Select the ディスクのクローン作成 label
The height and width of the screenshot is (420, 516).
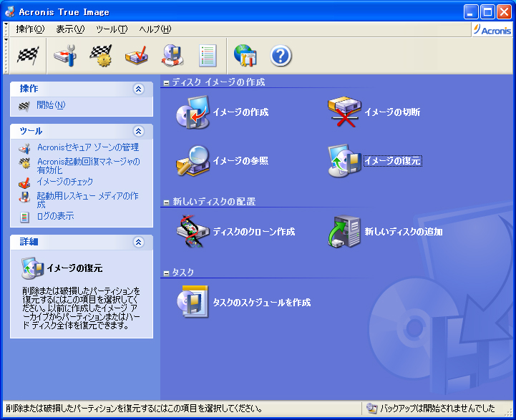coord(254,232)
